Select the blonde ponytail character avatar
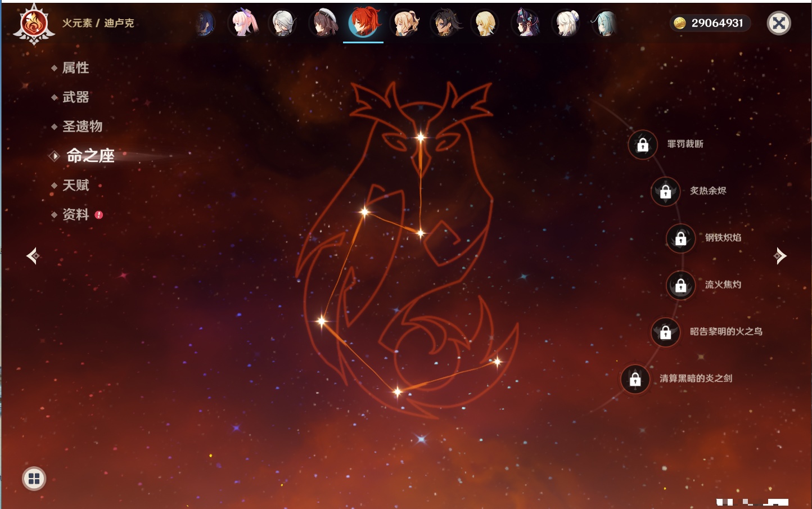The height and width of the screenshot is (509, 812). 405,23
